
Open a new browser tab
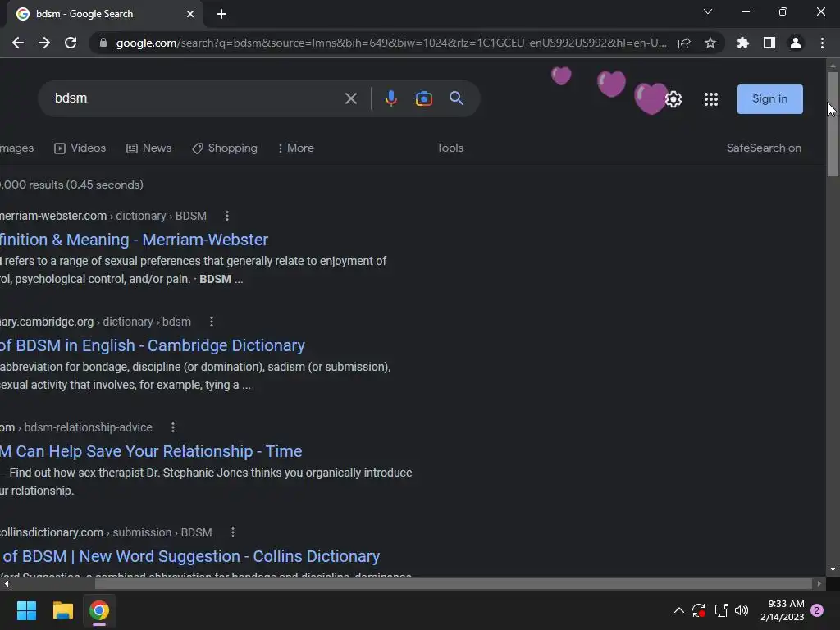(x=221, y=14)
